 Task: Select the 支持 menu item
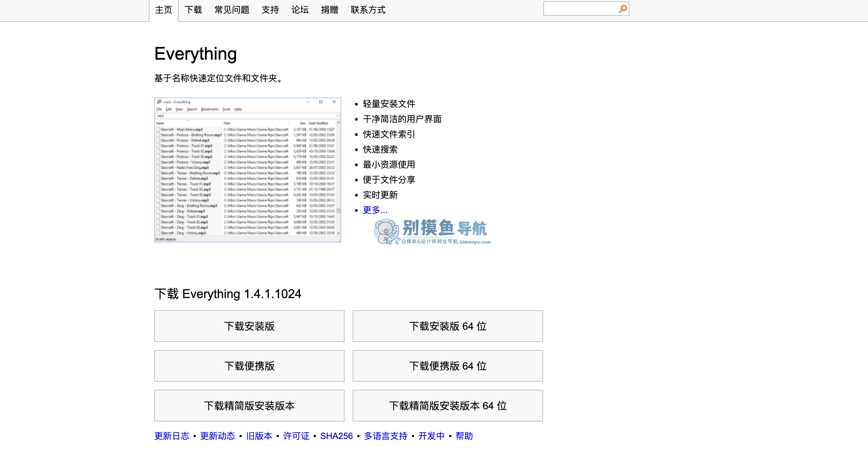point(270,10)
